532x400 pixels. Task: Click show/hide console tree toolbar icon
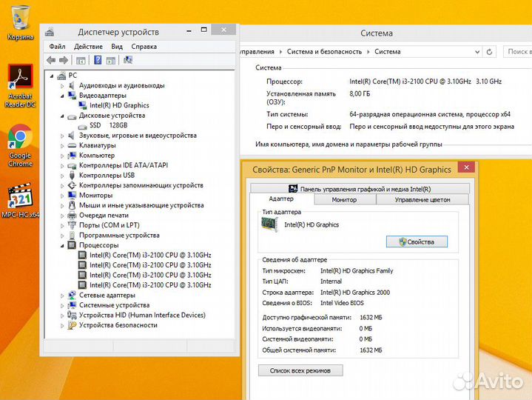[81, 60]
